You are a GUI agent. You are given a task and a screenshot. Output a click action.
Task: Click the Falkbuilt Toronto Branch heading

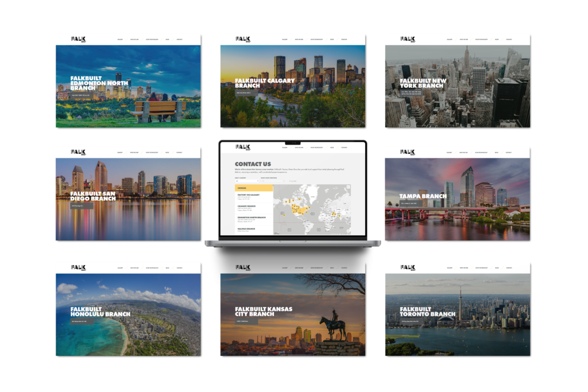coord(427,312)
